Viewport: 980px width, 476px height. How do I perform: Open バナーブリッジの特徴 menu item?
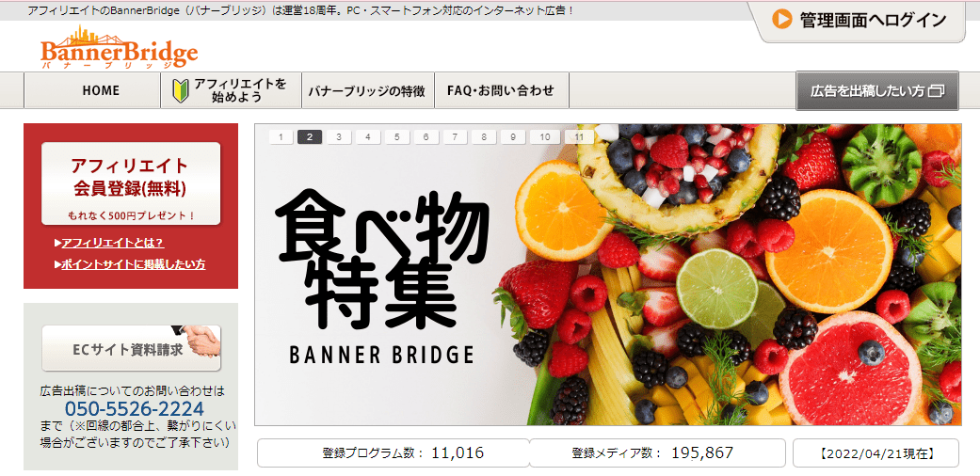(x=366, y=91)
